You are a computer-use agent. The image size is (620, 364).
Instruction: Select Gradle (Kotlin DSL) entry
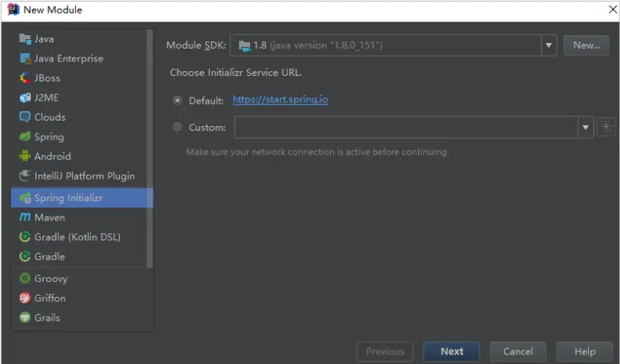tap(78, 237)
